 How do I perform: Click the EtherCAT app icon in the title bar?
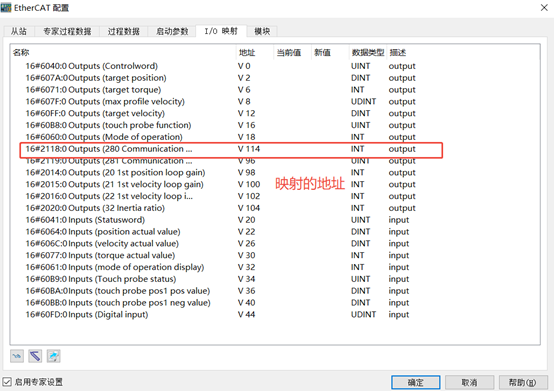(6, 7)
